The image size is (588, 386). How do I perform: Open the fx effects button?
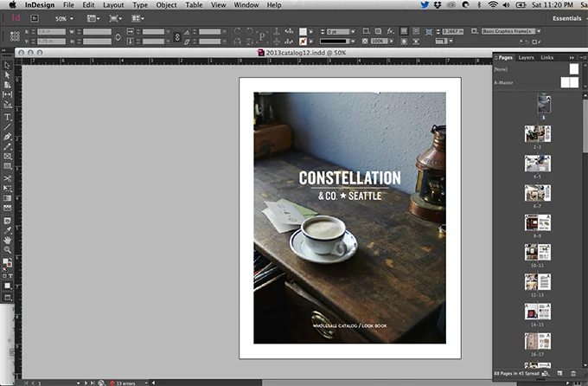[390, 31]
